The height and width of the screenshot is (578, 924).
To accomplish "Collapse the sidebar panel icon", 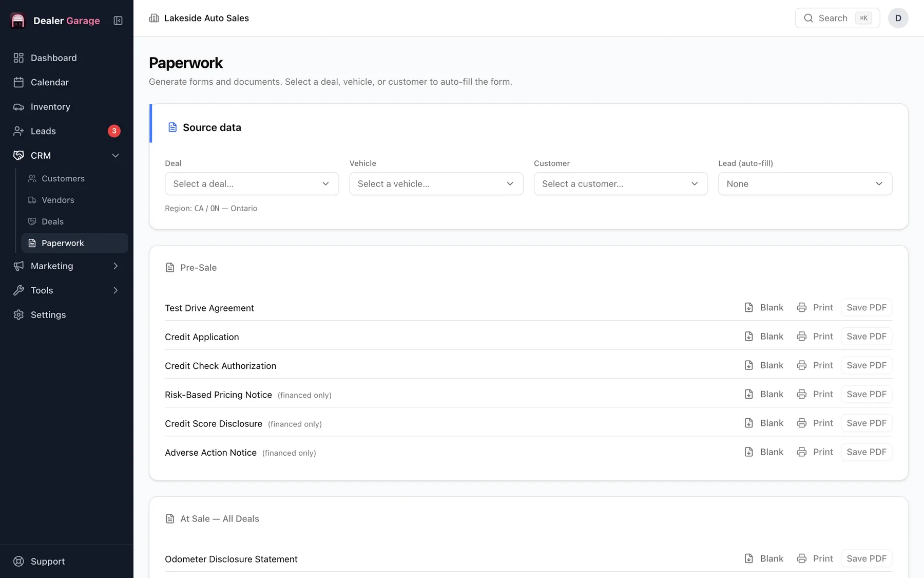I will pos(118,21).
